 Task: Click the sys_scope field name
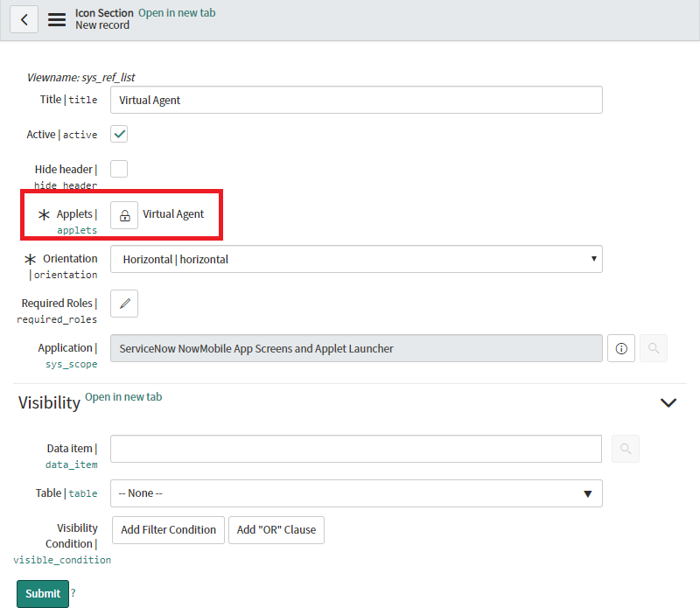coord(72,364)
